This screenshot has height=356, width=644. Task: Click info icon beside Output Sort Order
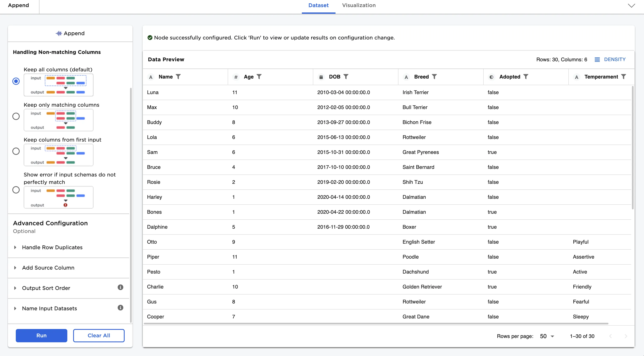[120, 287]
